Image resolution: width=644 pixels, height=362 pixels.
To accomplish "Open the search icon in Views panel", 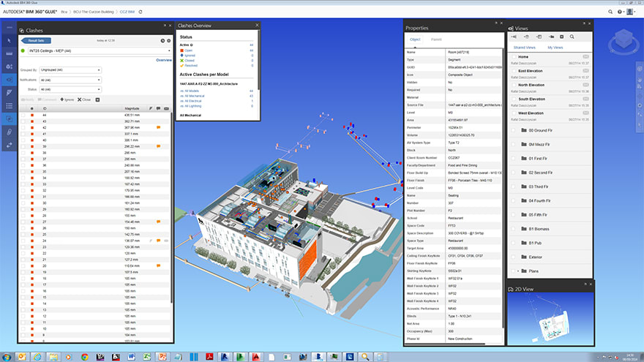I will pyautogui.click(x=572, y=37).
